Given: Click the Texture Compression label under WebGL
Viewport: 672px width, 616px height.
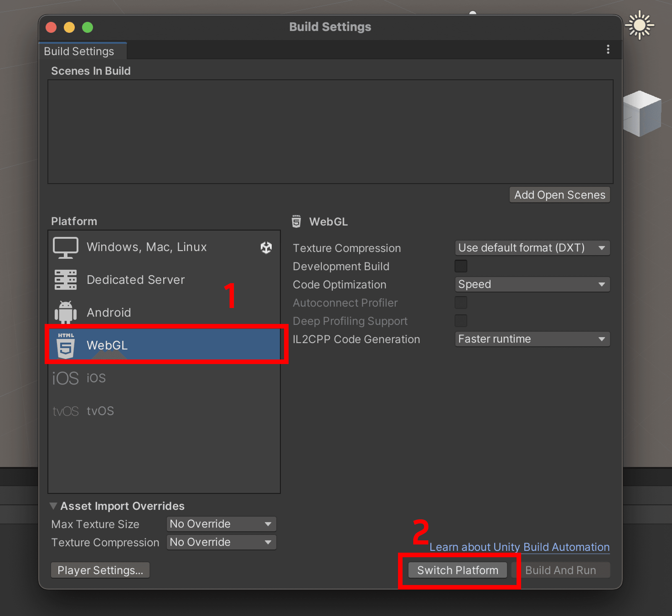Looking at the screenshot, I should (346, 248).
